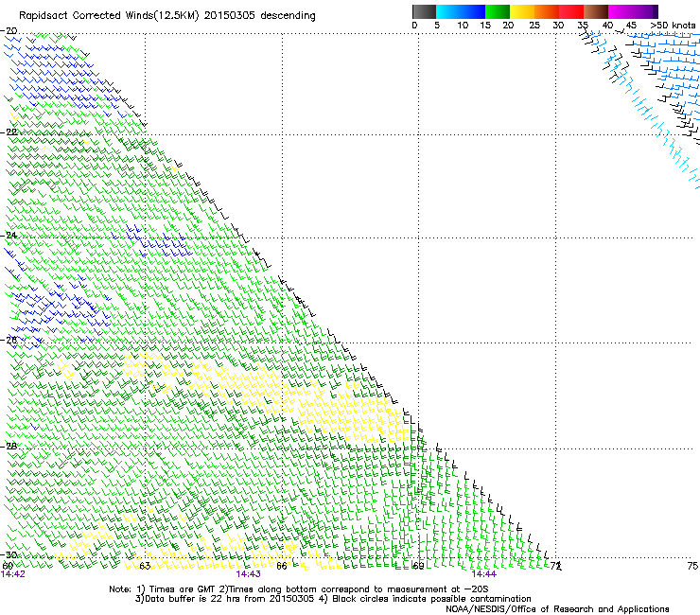Select the dark blue 10–15 knot legend color
This screenshot has height=615, width=700.
pos(473,11)
